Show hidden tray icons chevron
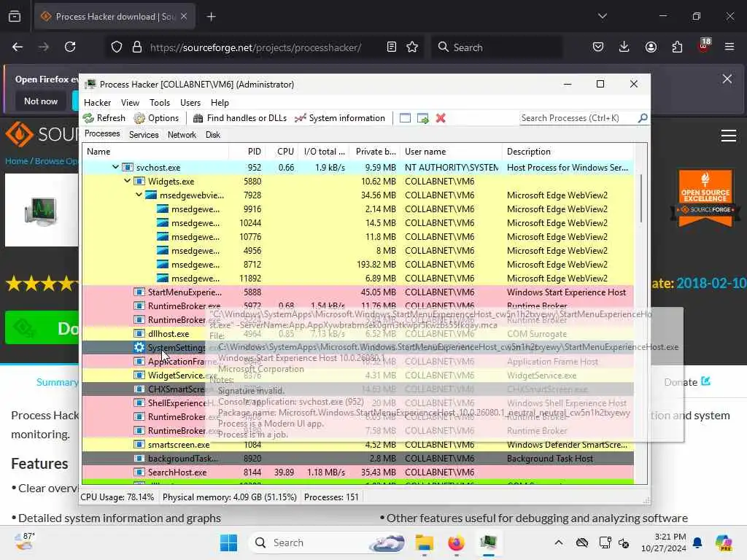 click(x=559, y=542)
